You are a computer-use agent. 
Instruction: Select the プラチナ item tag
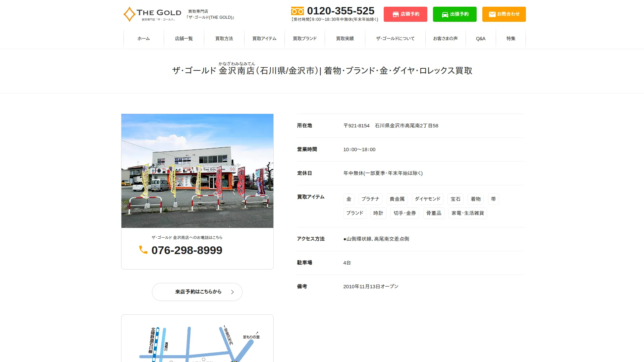[x=370, y=199]
